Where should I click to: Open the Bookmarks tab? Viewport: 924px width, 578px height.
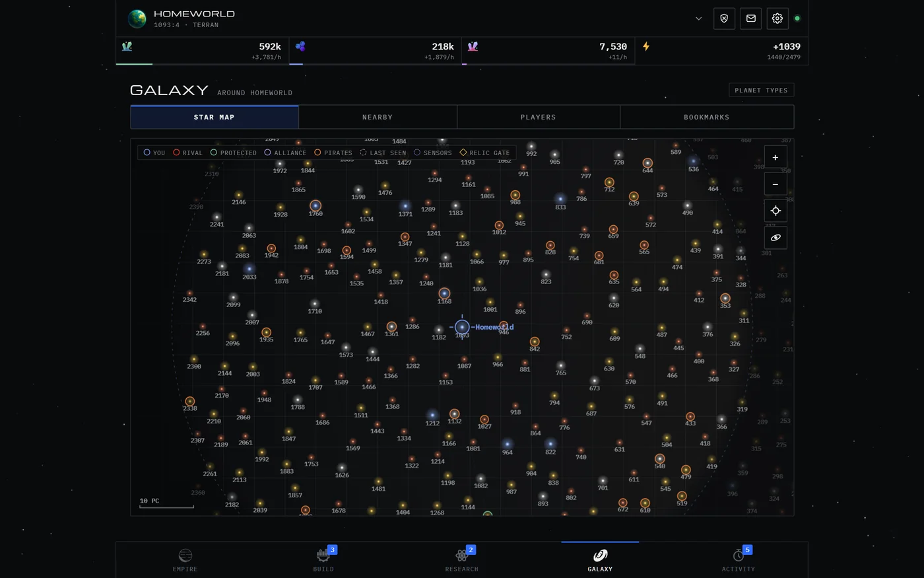point(707,117)
